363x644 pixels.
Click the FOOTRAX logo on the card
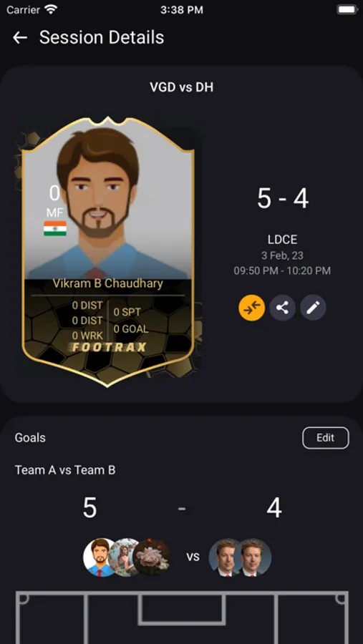tap(109, 348)
